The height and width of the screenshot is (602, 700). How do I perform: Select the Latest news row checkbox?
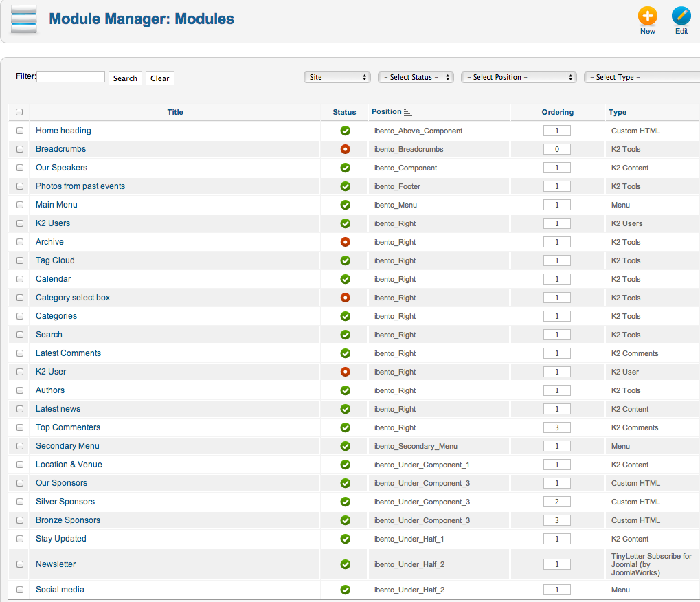tap(20, 409)
